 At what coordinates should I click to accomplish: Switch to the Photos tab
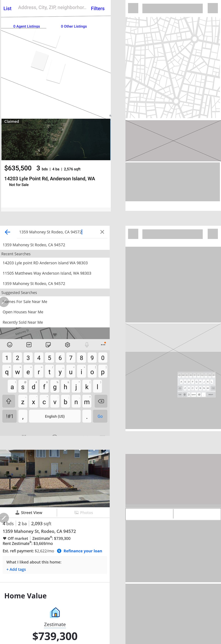click(84, 513)
